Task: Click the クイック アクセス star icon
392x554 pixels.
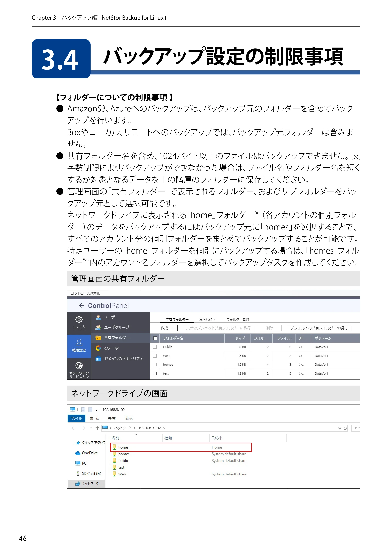Action: pyautogui.click(x=78, y=443)
